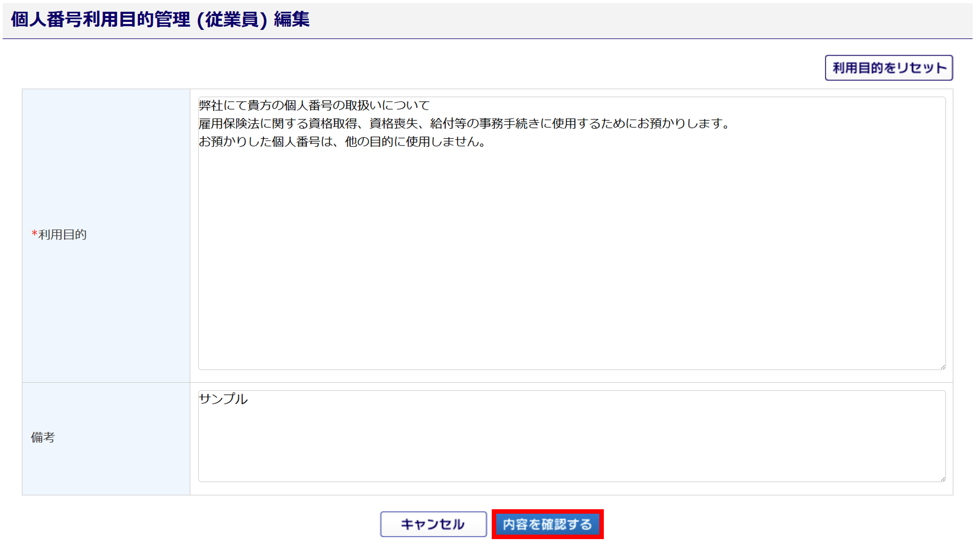Click the 利用目的 field label
This screenshot has width=974, height=560.
point(62,234)
